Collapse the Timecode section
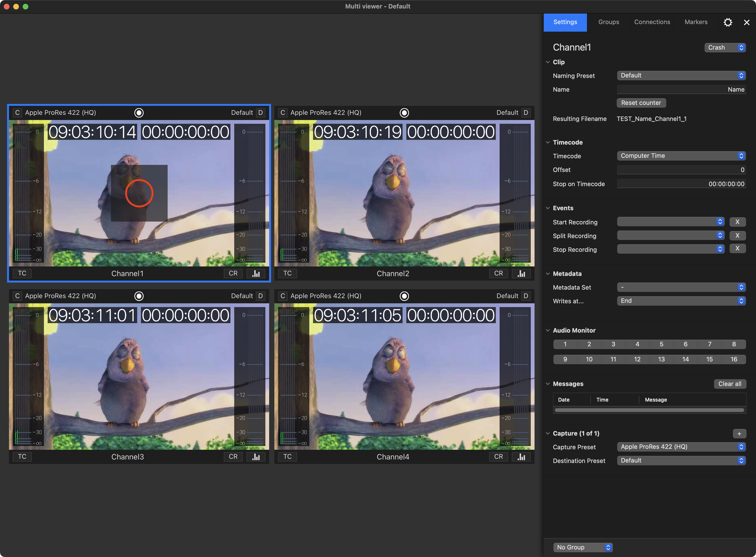 point(548,142)
